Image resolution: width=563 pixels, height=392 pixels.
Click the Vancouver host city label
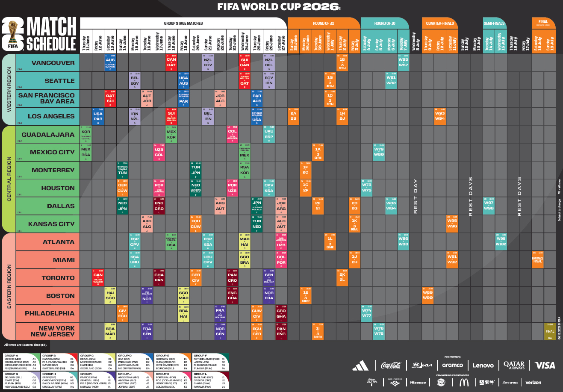[x=53, y=63]
